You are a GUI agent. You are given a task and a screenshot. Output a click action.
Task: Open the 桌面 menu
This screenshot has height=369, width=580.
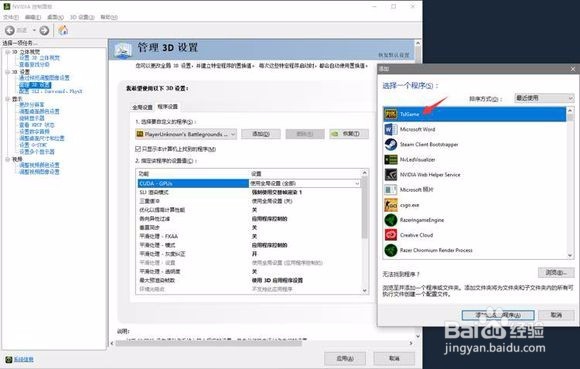55,17
